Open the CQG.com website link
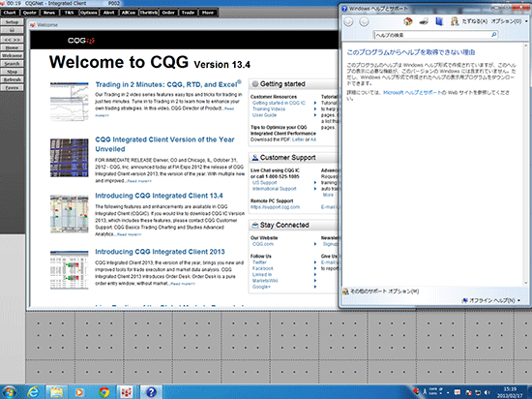Image resolution: width=532 pixels, height=399 pixels. coord(263,244)
